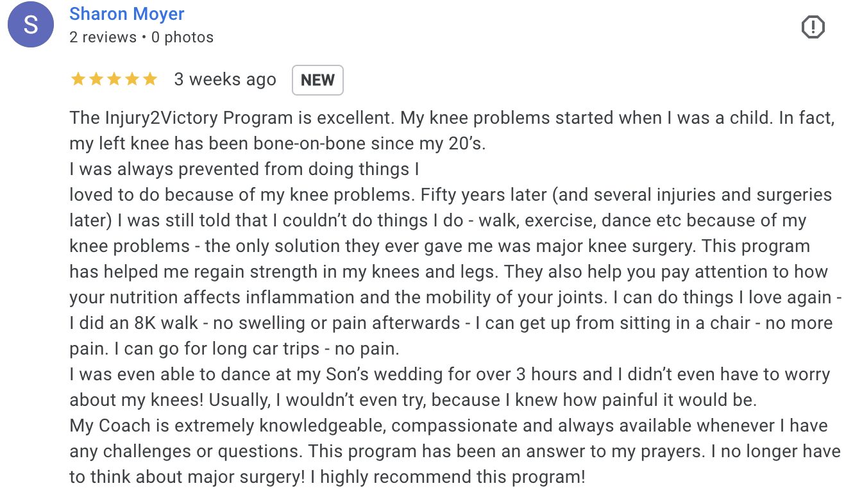The image size is (862, 504).
Task: Click the line starting "I was always prevented"
Action: 244,169
